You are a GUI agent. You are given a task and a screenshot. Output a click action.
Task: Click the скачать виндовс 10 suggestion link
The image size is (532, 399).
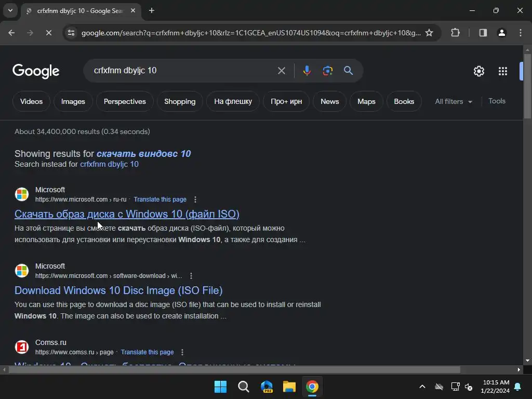coord(143,154)
